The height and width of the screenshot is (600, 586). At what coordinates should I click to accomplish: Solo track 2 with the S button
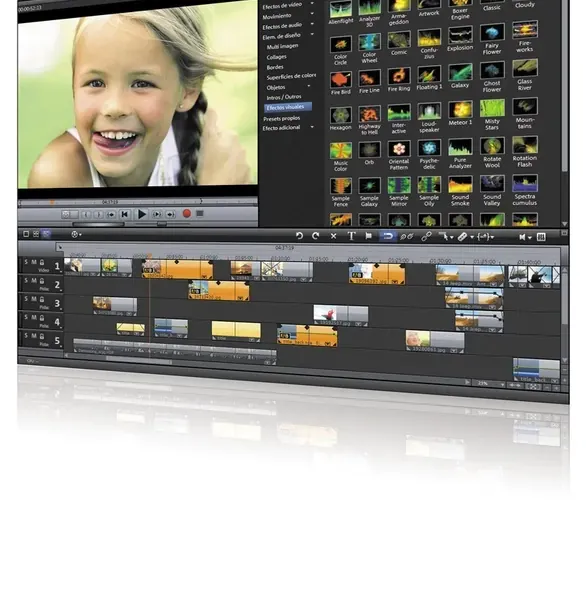(26, 280)
